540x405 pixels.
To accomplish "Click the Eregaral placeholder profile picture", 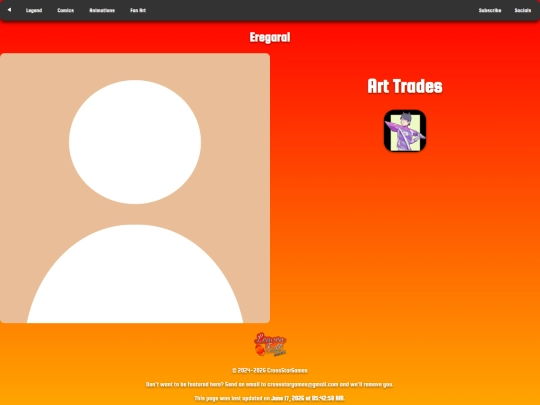I will pos(135,188).
